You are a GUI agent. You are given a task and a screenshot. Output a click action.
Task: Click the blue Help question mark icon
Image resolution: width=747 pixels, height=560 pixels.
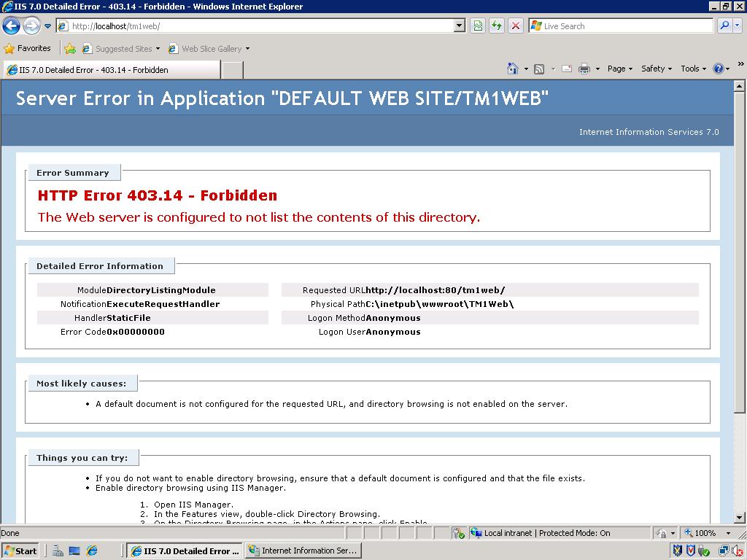click(718, 69)
